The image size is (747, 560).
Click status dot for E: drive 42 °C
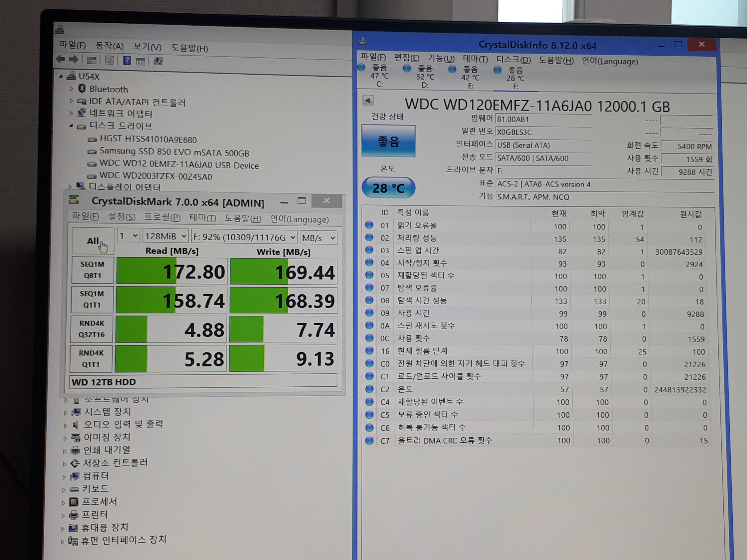(x=452, y=69)
